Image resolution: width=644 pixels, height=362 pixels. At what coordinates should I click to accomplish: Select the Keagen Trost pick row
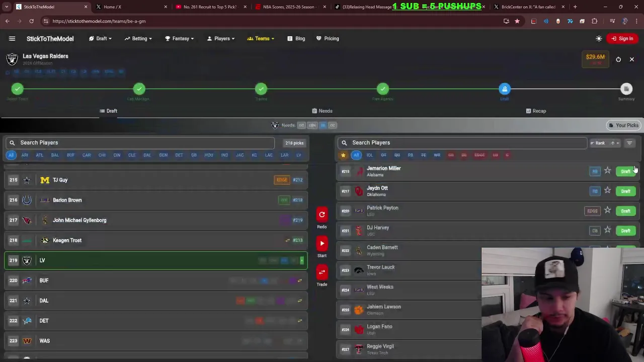[156, 240]
